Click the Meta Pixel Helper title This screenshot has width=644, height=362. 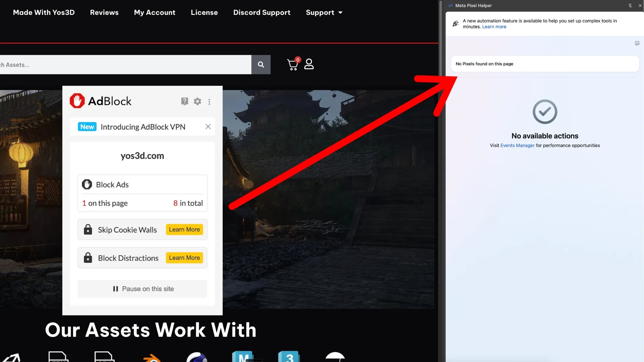473,6
